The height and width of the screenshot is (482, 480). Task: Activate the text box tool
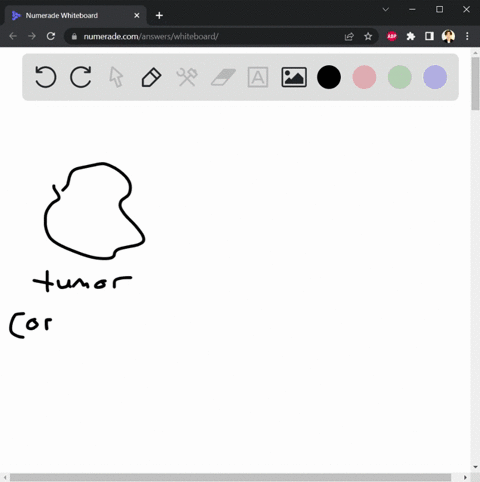pos(258,77)
